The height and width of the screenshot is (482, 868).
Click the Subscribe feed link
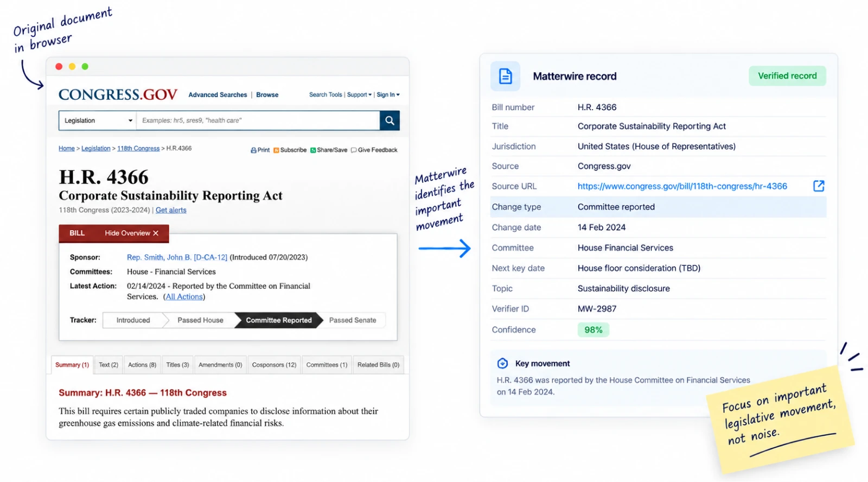coord(290,150)
